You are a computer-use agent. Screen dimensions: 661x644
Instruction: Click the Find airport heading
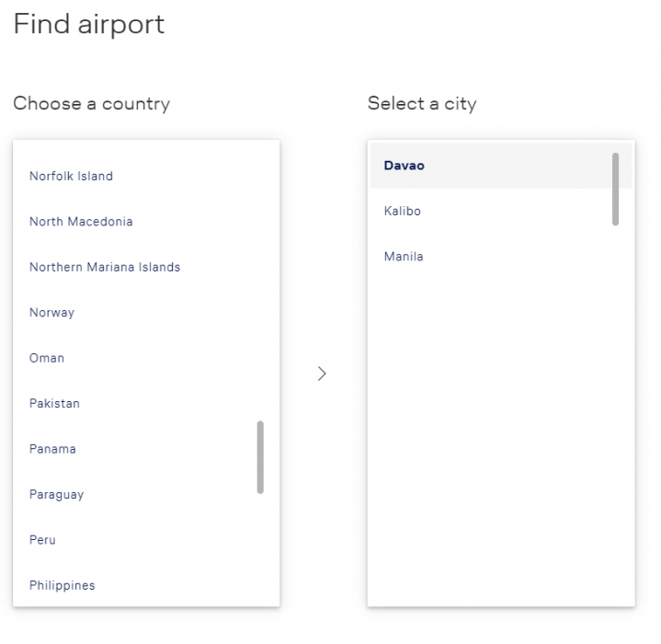tap(88, 24)
